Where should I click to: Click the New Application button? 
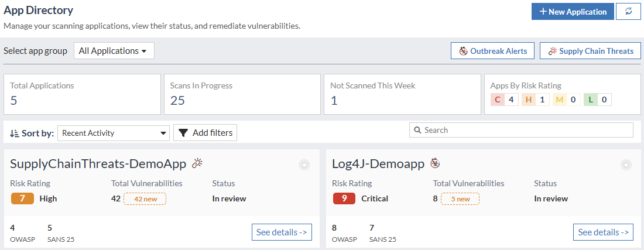click(573, 12)
